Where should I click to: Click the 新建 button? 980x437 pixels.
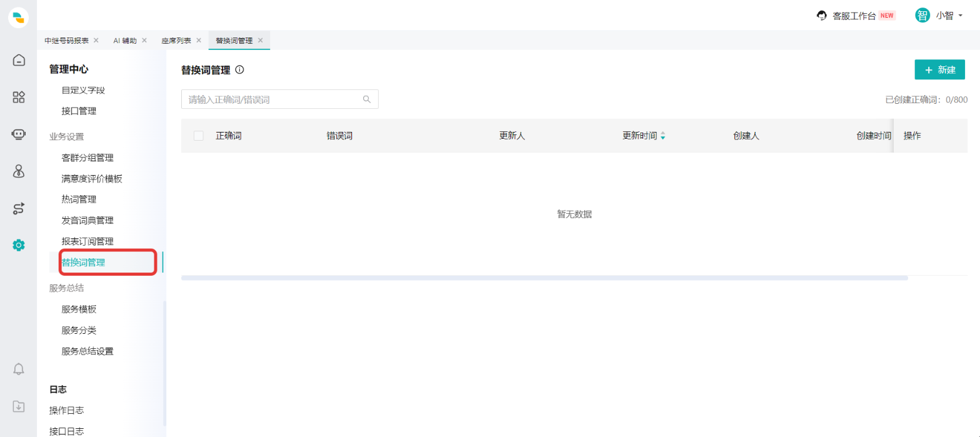click(x=939, y=69)
